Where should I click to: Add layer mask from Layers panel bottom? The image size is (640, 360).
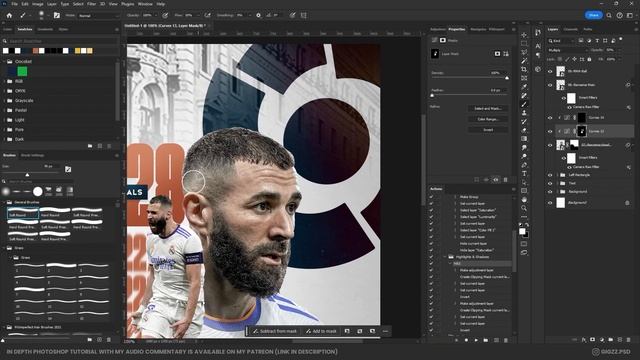[x=593, y=340]
